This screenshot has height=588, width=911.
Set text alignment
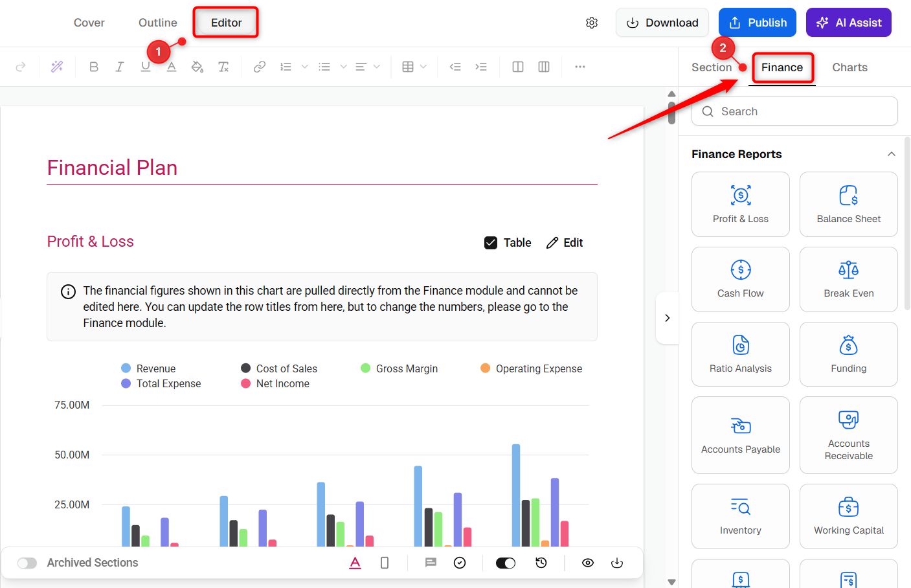pyautogui.click(x=361, y=67)
